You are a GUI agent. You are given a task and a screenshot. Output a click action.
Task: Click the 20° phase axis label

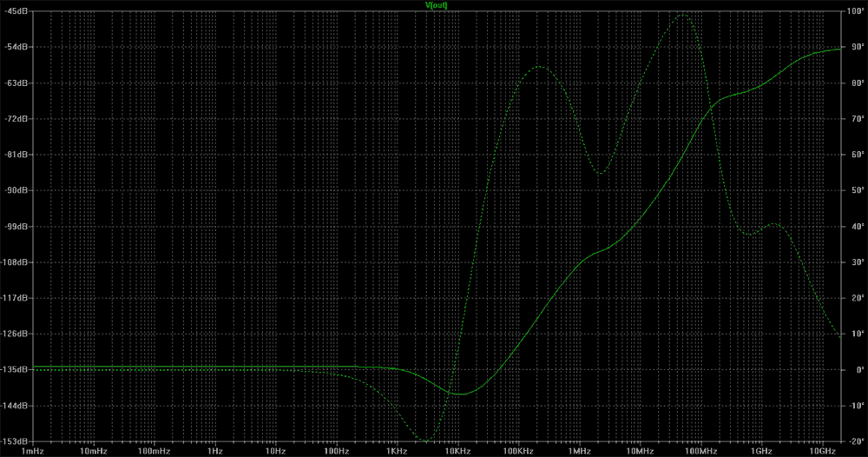tap(858, 298)
